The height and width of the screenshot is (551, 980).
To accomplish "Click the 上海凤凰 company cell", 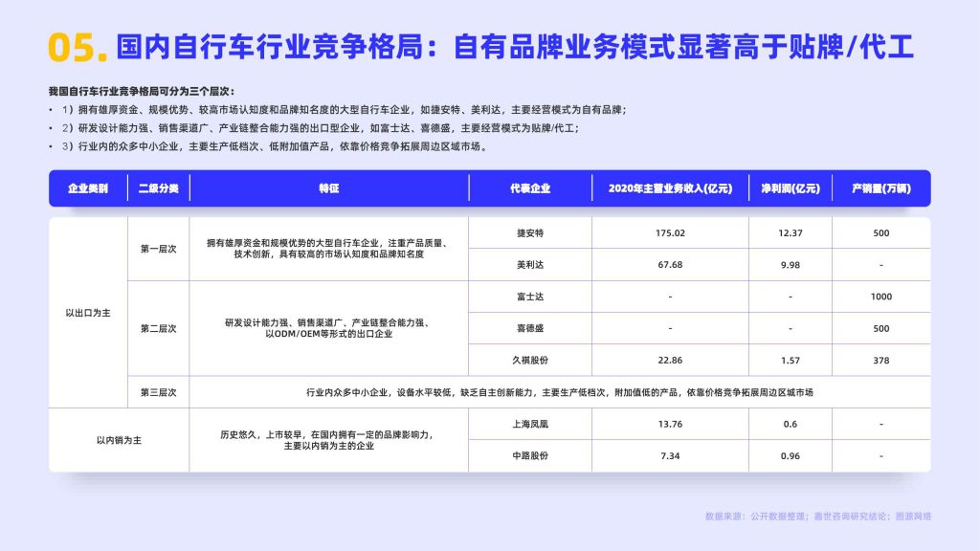I will pyautogui.click(x=530, y=424).
